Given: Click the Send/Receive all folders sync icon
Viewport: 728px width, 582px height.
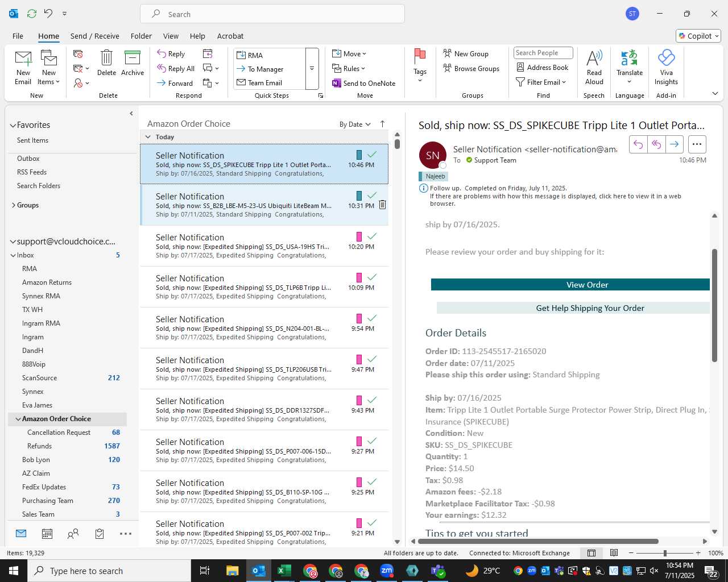Looking at the screenshot, I should [x=32, y=13].
